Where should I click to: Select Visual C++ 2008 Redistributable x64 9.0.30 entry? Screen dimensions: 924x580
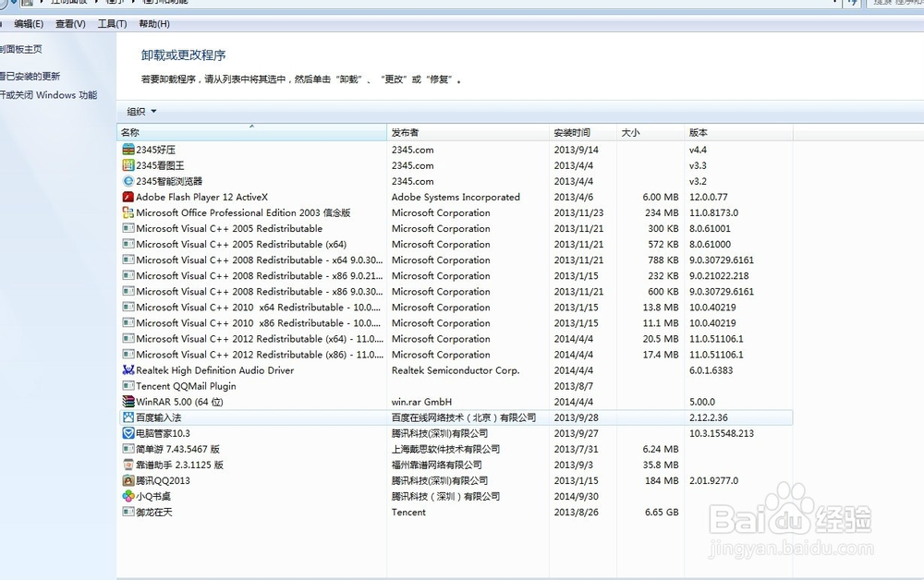(x=260, y=260)
